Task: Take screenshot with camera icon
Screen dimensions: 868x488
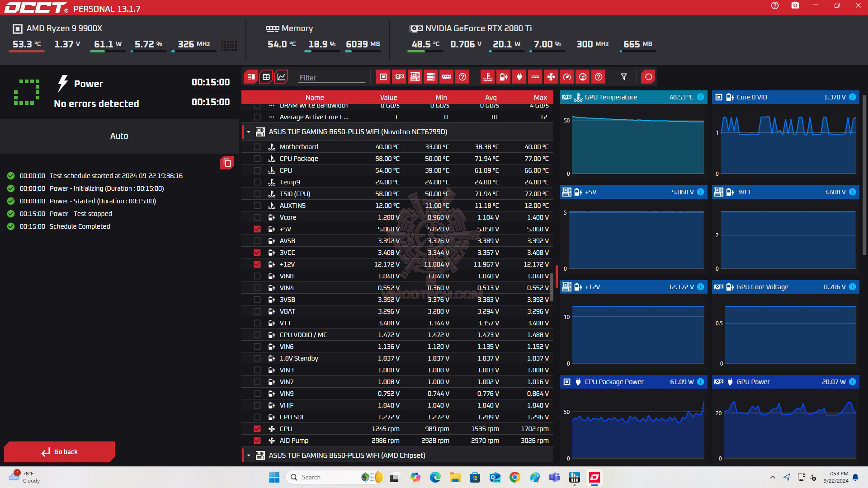Action: click(795, 6)
